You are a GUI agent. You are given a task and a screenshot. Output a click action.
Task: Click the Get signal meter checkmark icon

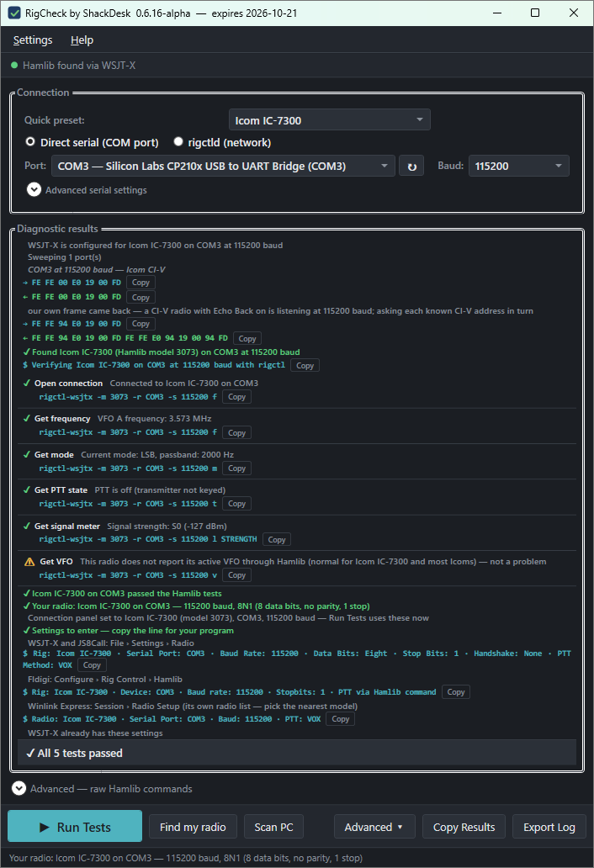click(27, 526)
